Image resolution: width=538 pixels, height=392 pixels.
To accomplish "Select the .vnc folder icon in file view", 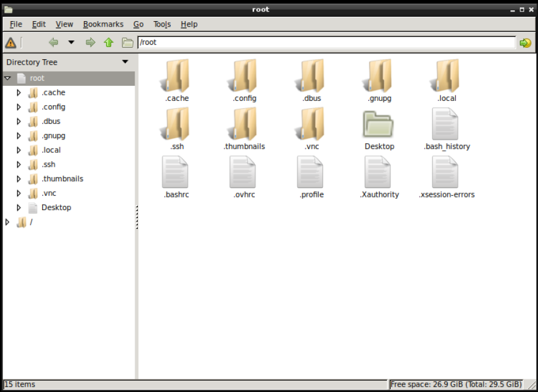I will coord(310,124).
